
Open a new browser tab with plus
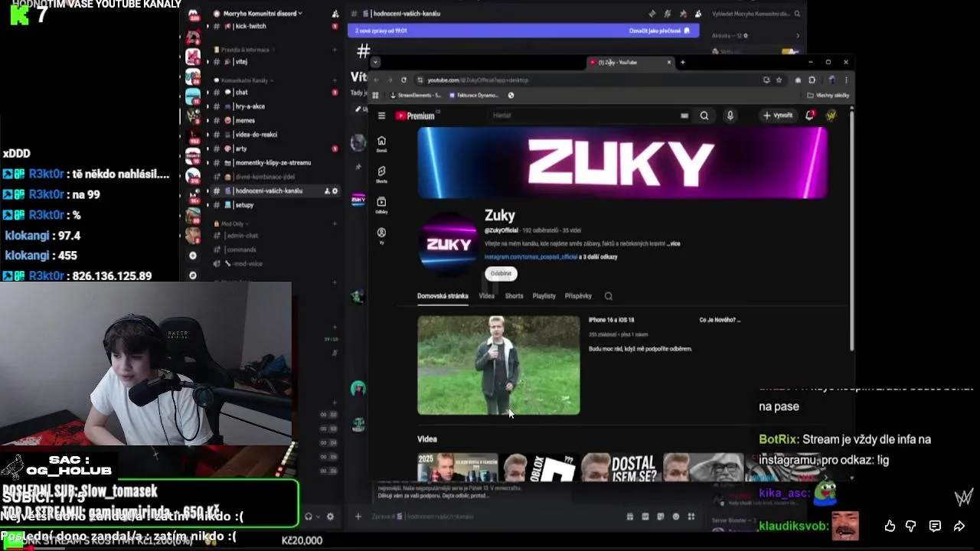683,62
